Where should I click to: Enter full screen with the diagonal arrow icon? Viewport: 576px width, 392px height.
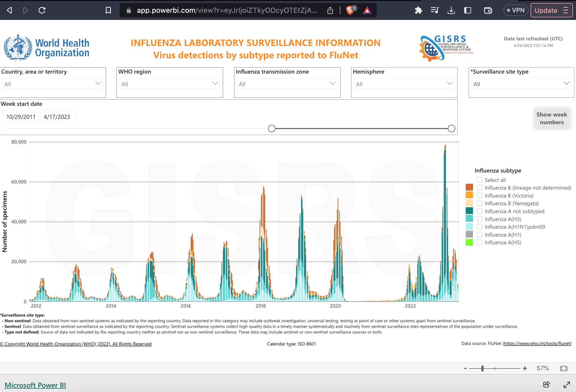click(567, 384)
